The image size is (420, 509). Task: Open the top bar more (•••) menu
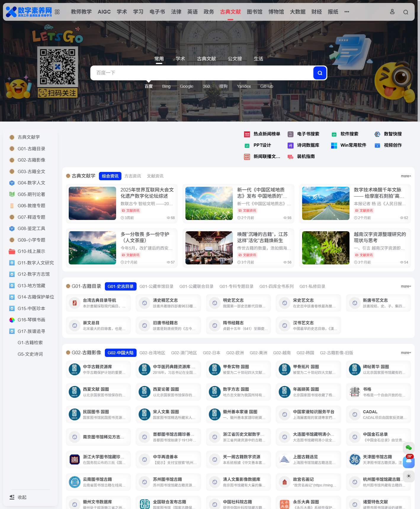click(x=347, y=12)
